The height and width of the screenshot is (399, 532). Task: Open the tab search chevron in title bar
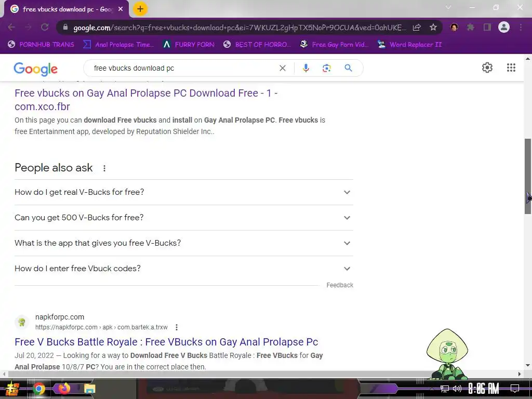[448, 7]
